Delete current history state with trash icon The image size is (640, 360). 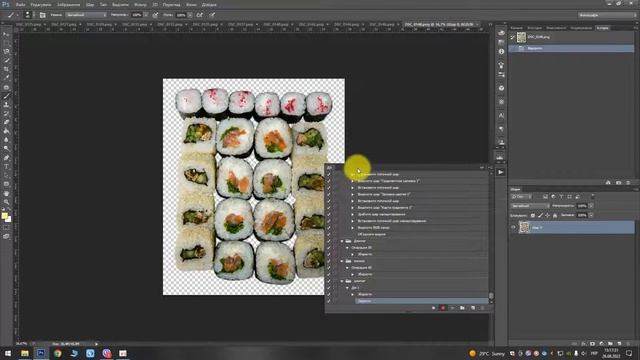[628, 183]
